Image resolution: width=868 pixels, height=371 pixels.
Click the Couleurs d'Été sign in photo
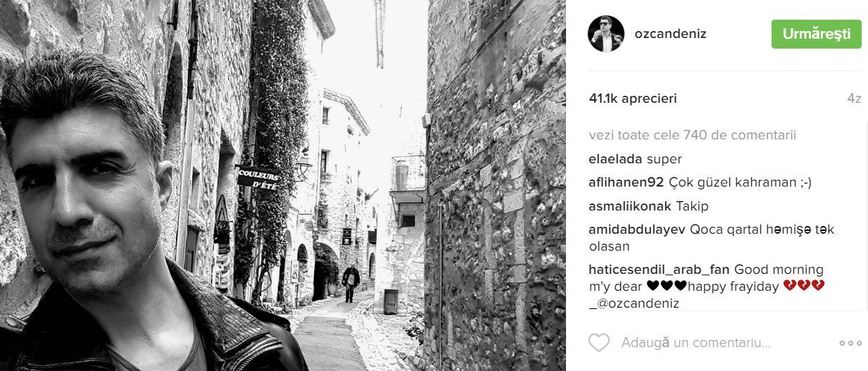(258, 180)
